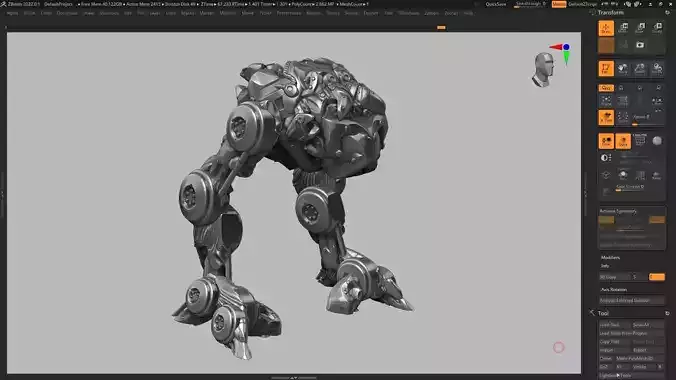
Task: Click the dim brown Edit button under Draw
Action: click(606, 45)
